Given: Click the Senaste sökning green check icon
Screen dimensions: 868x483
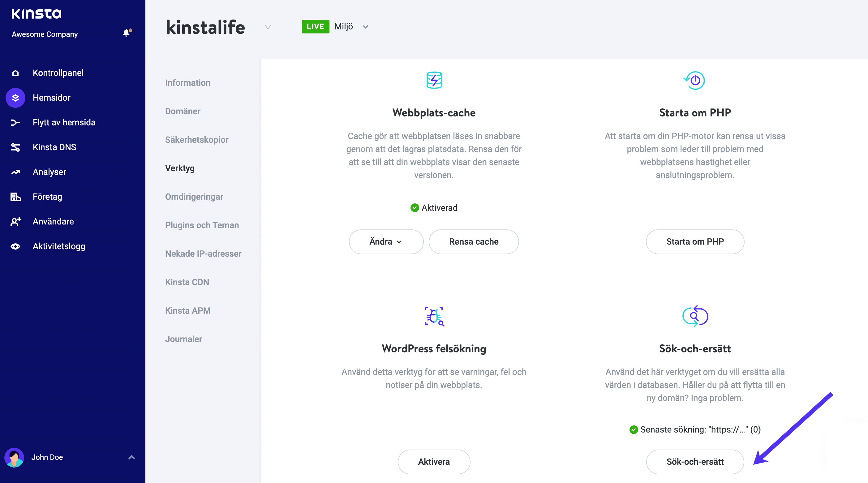Looking at the screenshot, I should click(x=634, y=429).
